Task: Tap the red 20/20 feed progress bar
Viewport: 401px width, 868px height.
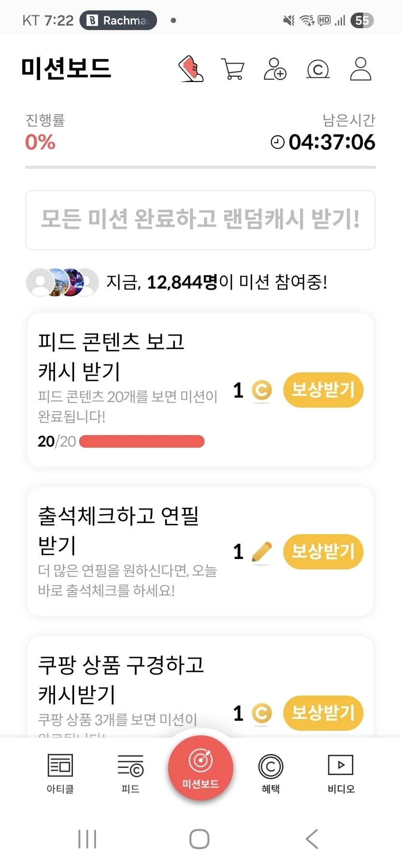Action: pyautogui.click(x=142, y=441)
